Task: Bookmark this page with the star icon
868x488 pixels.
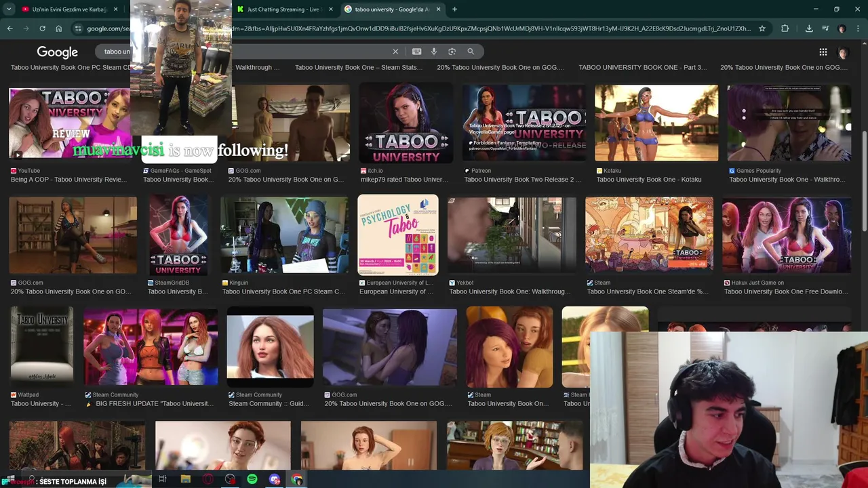Action: (762, 28)
